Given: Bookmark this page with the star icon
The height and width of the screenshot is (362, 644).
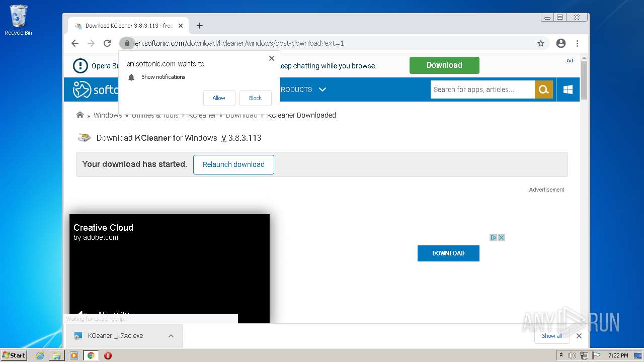Looking at the screenshot, I should click(541, 43).
